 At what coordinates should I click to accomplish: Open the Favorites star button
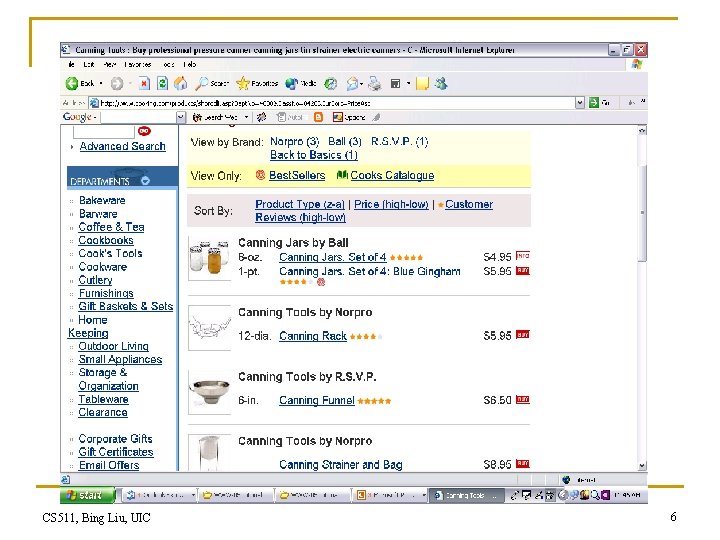tap(257, 83)
